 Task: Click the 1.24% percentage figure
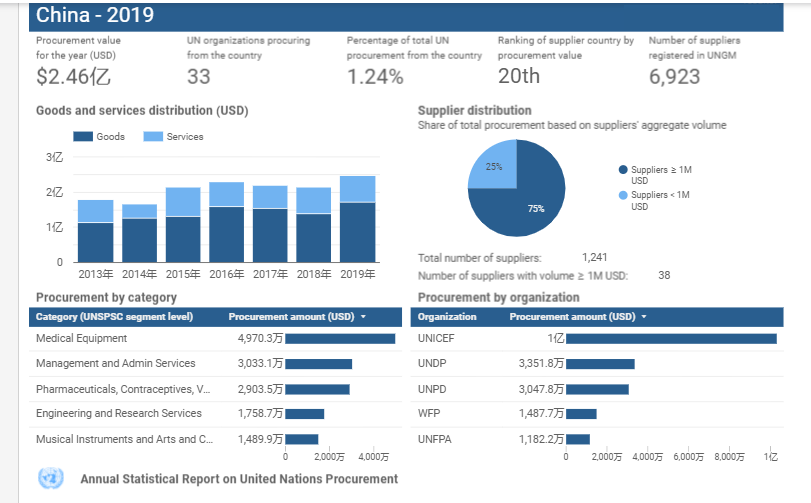coord(375,77)
